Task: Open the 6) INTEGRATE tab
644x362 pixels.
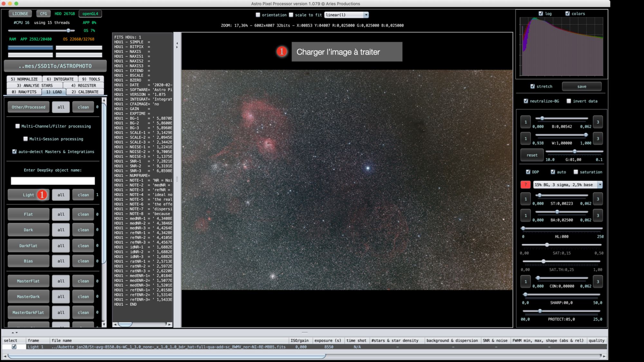Action: (x=60, y=79)
